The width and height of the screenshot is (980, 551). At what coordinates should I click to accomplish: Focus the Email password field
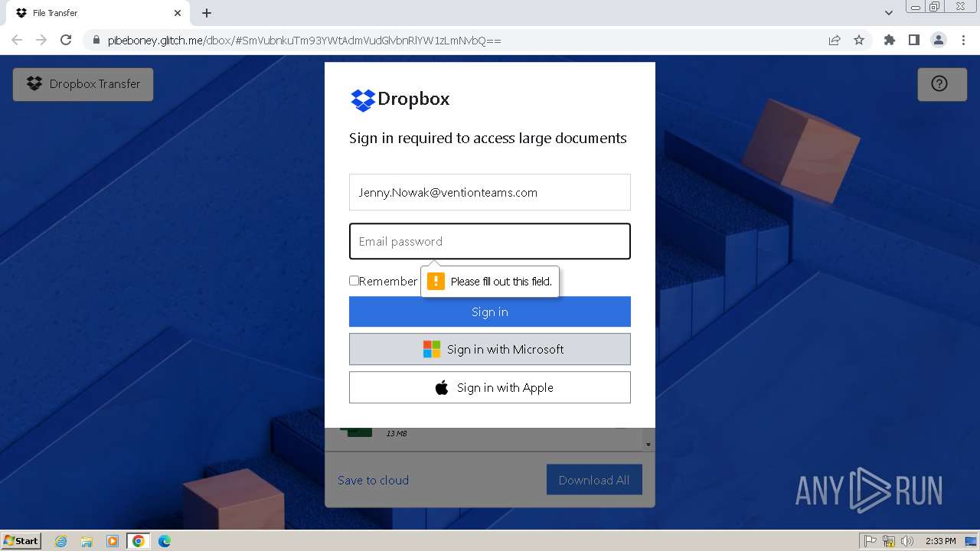(x=490, y=241)
